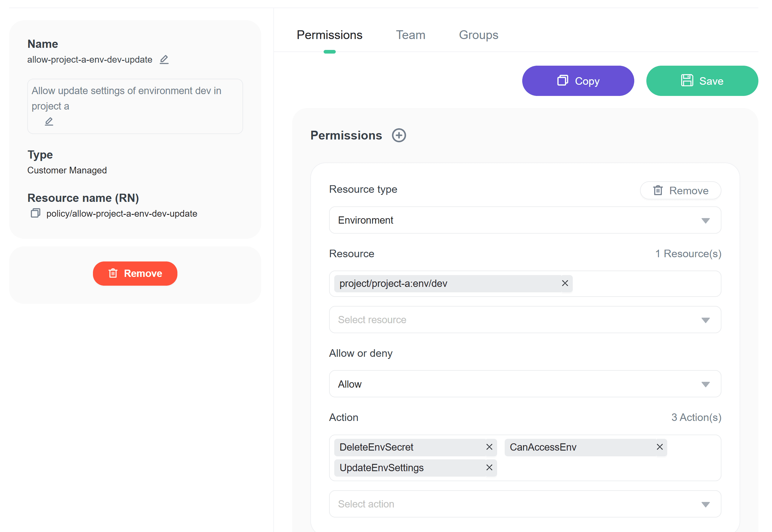772x532 pixels.
Task: Click the pencil icon in description box
Action: tap(49, 121)
